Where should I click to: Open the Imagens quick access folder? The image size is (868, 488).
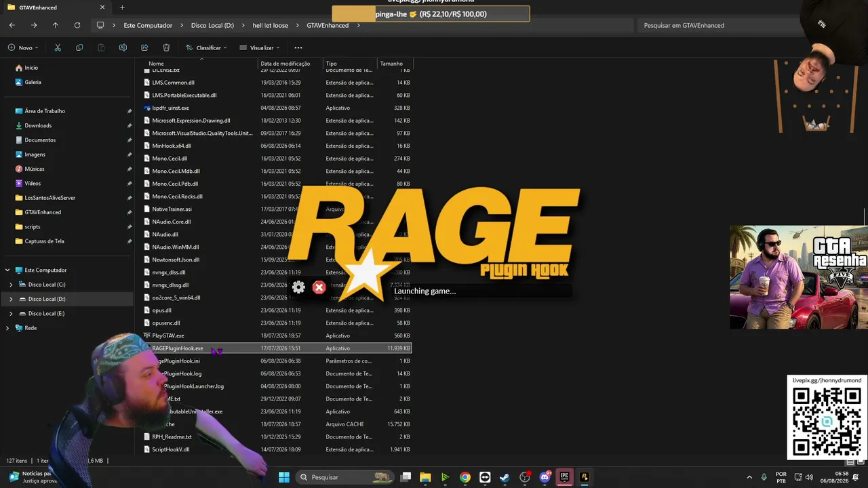pyautogui.click(x=35, y=155)
